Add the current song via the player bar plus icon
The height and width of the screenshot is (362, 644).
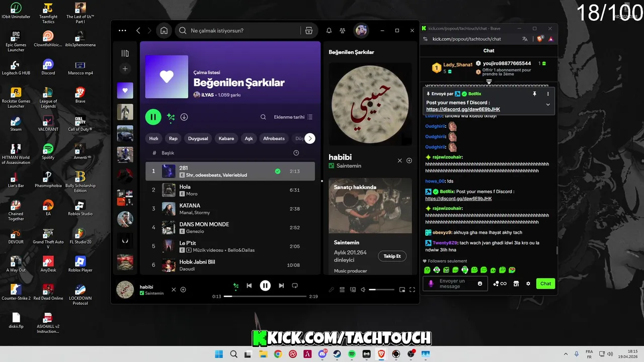pyautogui.click(x=183, y=290)
